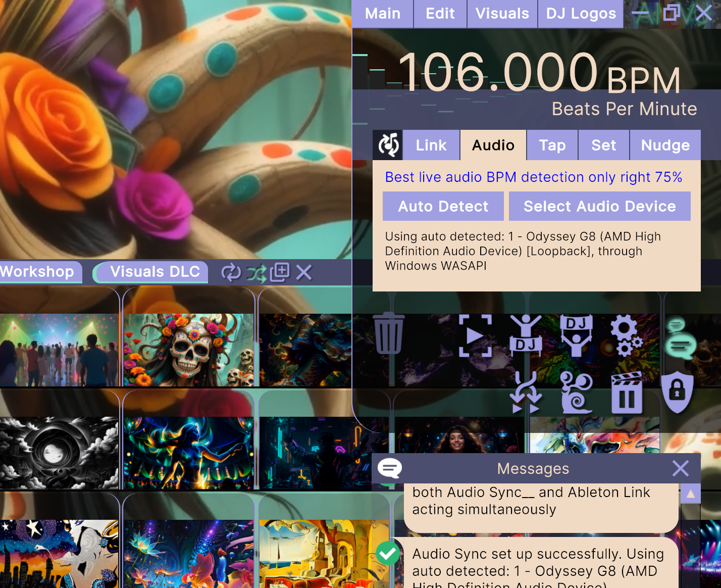
Task: Click the shield lock privacy icon
Action: point(677,393)
